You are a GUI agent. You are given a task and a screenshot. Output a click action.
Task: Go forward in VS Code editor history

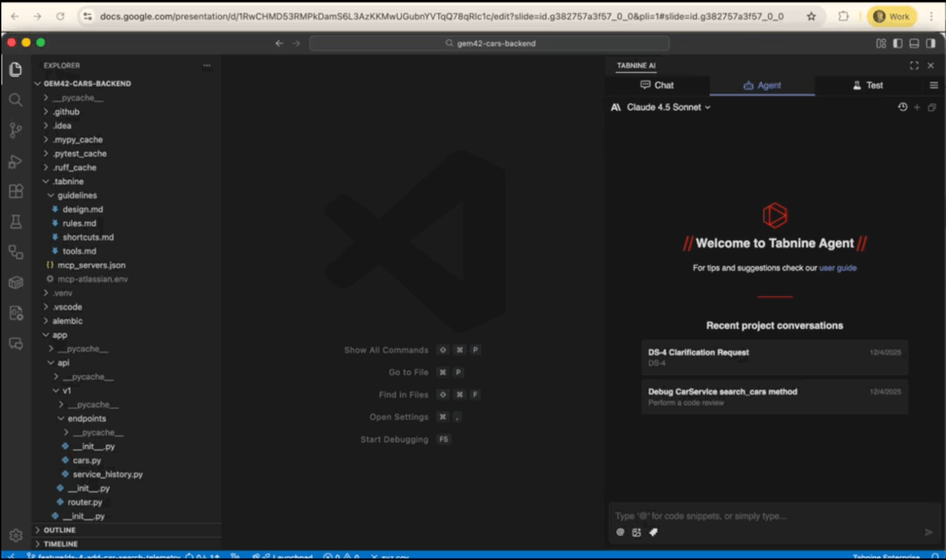(296, 43)
